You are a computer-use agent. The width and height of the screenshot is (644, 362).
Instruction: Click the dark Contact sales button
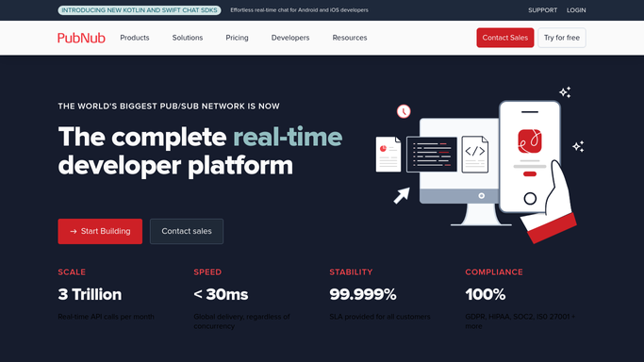click(187, 232)
